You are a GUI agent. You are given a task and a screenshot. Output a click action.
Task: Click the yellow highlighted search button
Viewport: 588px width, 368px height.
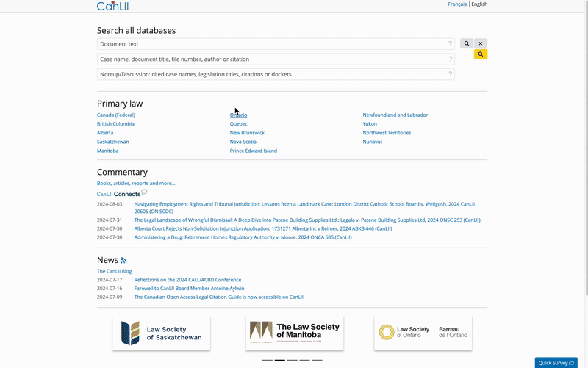[x=481, y=54]
